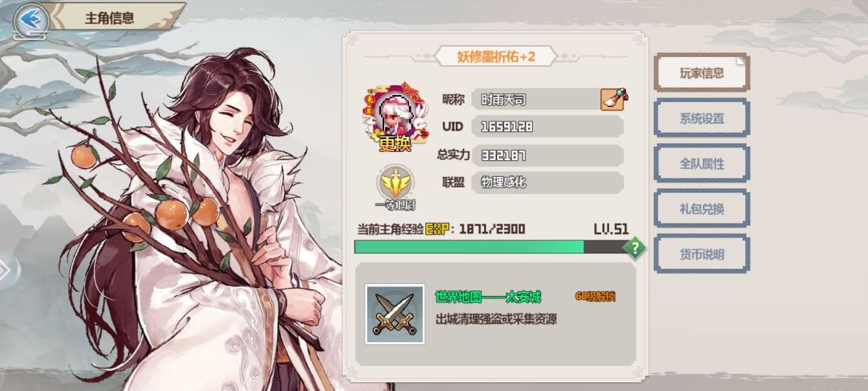Click the 联盟 field 物理感化
Screen dimensions: 868x391
click(547, 183)
